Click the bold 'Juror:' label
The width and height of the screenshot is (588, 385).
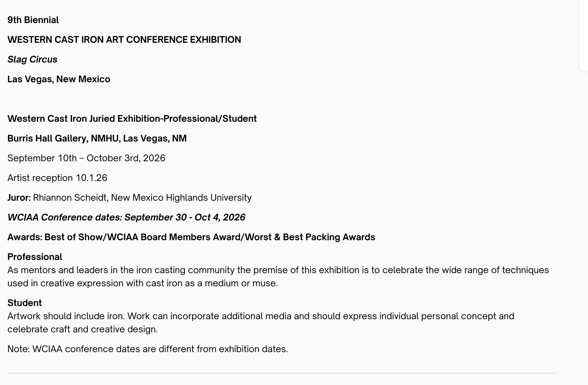tap(19, 198)
